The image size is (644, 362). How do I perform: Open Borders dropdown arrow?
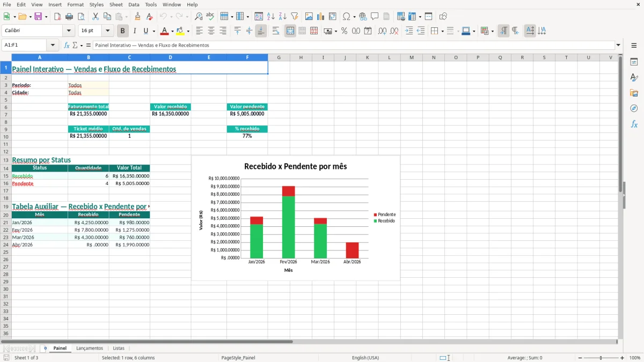tap(442, 31)
